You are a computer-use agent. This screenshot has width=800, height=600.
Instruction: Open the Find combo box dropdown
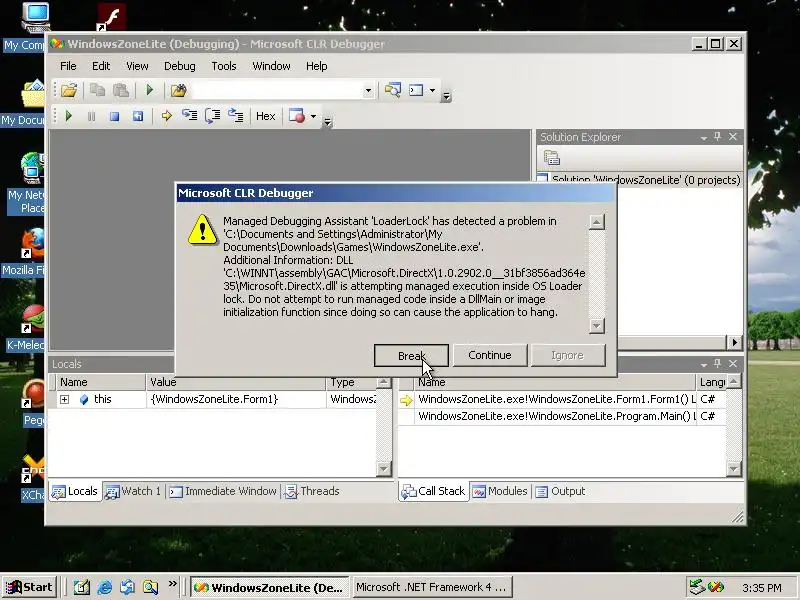pos(368,91)
